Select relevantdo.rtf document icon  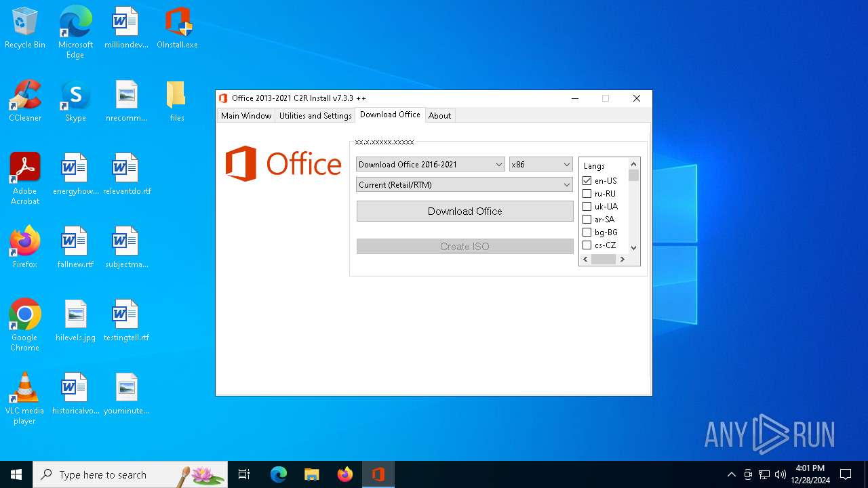[126, 175]
